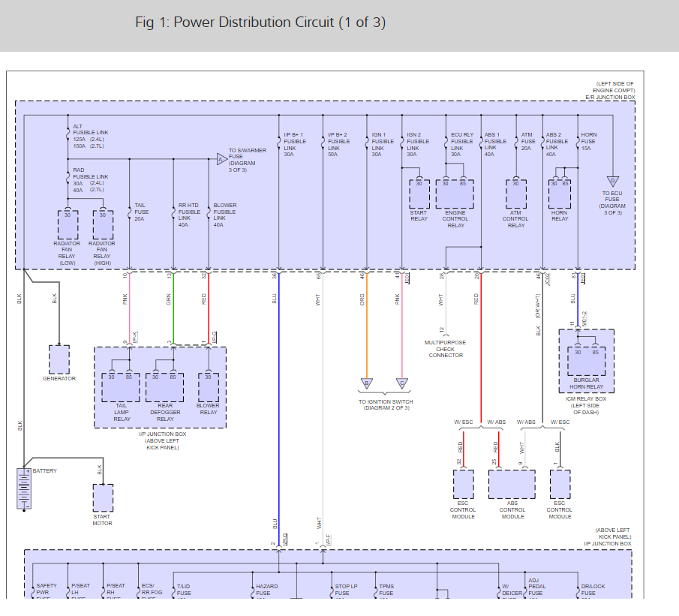Click connector arrow D to ECU fuse
The height and width of the screenshot is (616, 679).
(x=612, y=181)
